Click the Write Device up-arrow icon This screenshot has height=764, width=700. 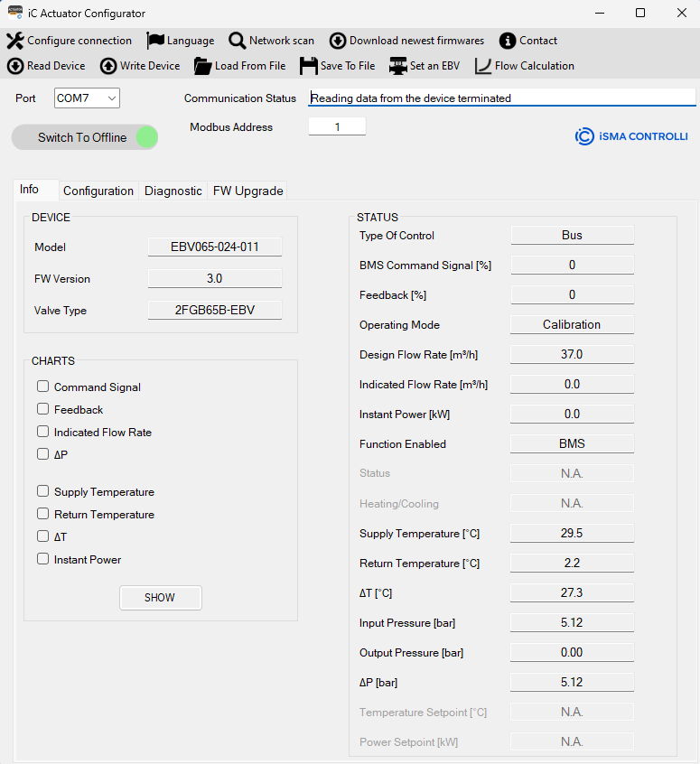(108, 66)
